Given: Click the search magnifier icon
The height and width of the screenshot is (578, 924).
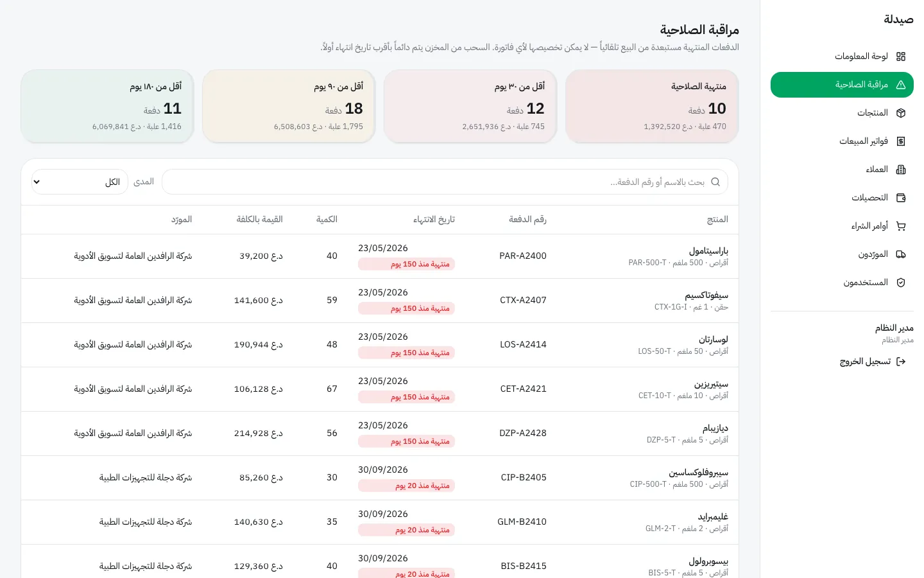Looking at the screenshot, I should 715,182.
